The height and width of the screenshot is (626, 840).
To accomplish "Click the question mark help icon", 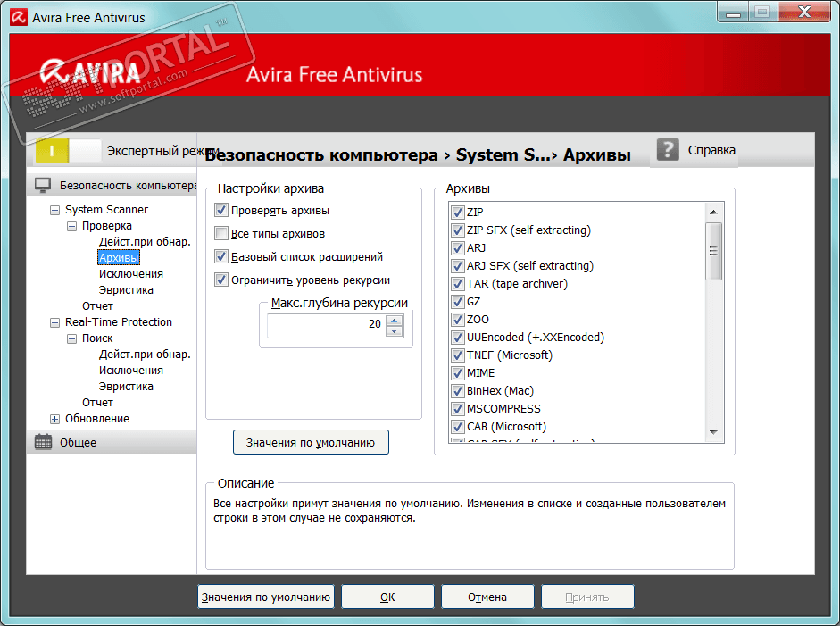I will (x=668, y=149).
